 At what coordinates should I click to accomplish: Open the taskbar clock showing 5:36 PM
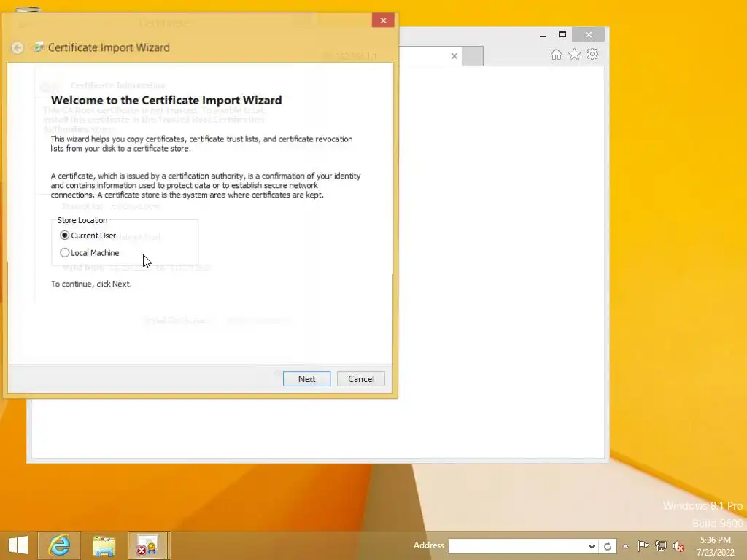point(716,546)
